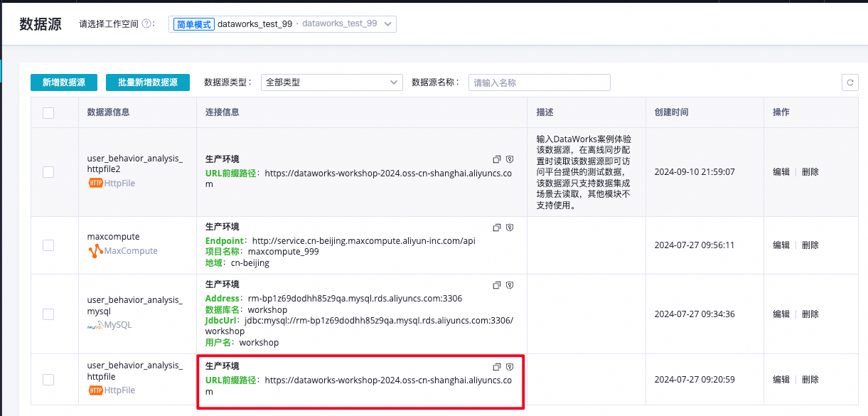This screenshot has width=868, height=416.
Task: Click the 描述 column header
Action: click(545, 112)
